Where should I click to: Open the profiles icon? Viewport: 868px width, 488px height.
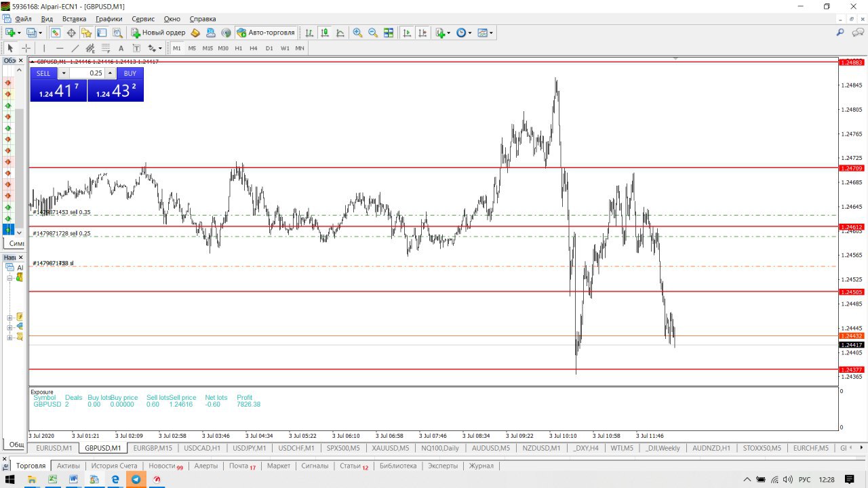[31, 33]
